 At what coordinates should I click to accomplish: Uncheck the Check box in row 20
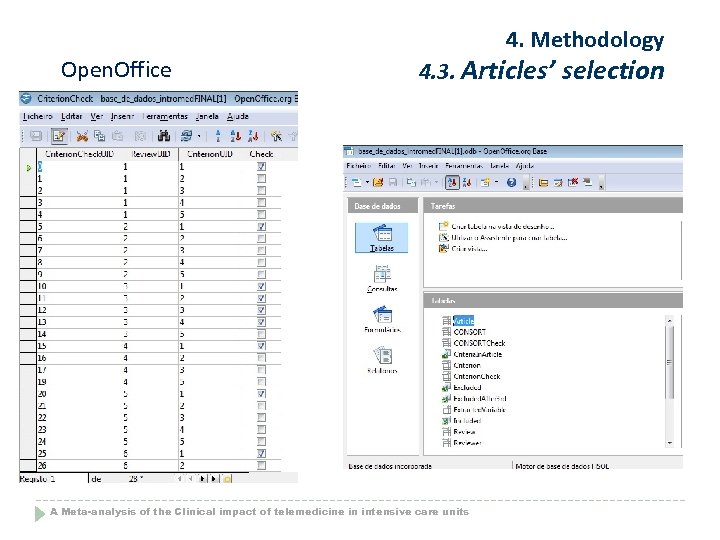click(261, 394)
